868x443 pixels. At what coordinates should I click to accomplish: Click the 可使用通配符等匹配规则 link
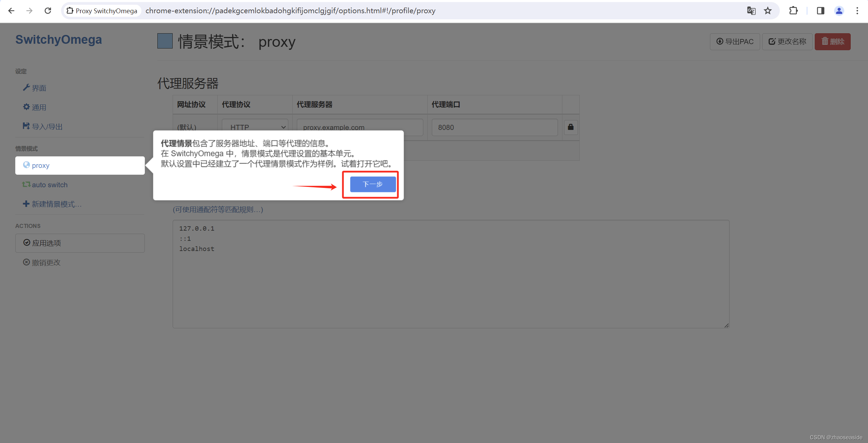click(218, 210)
